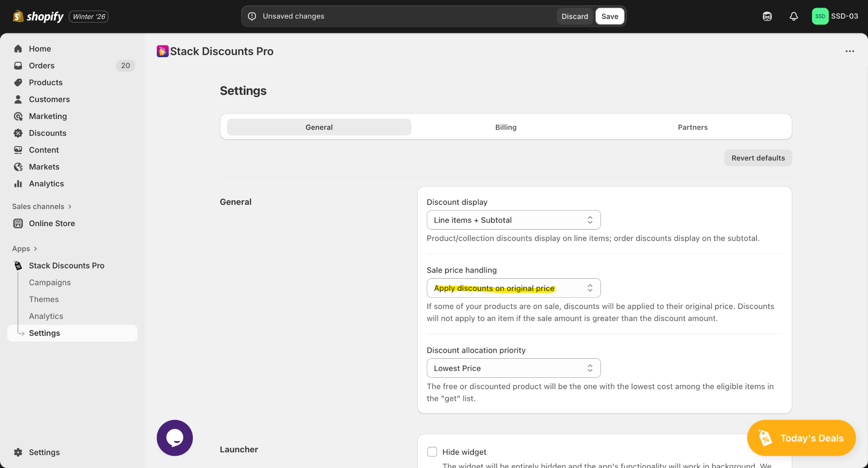
Task: Click the Save button
Action: tap(609, 17)
